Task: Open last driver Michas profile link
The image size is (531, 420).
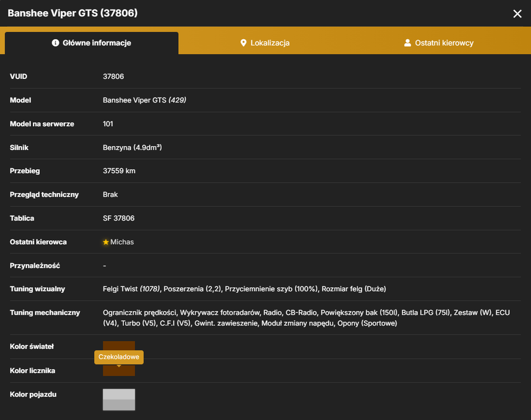Action: pyautogui.click(x=122, y=242)
